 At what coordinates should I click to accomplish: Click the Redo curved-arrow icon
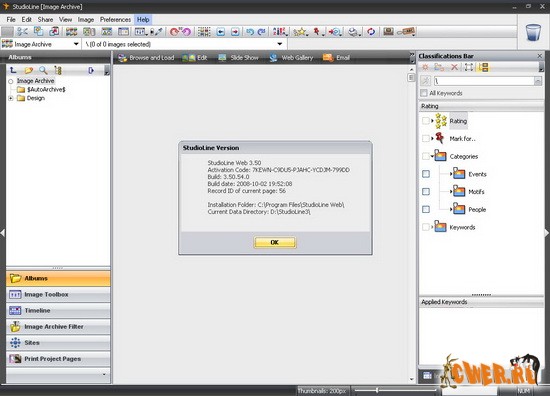point(262,32)
